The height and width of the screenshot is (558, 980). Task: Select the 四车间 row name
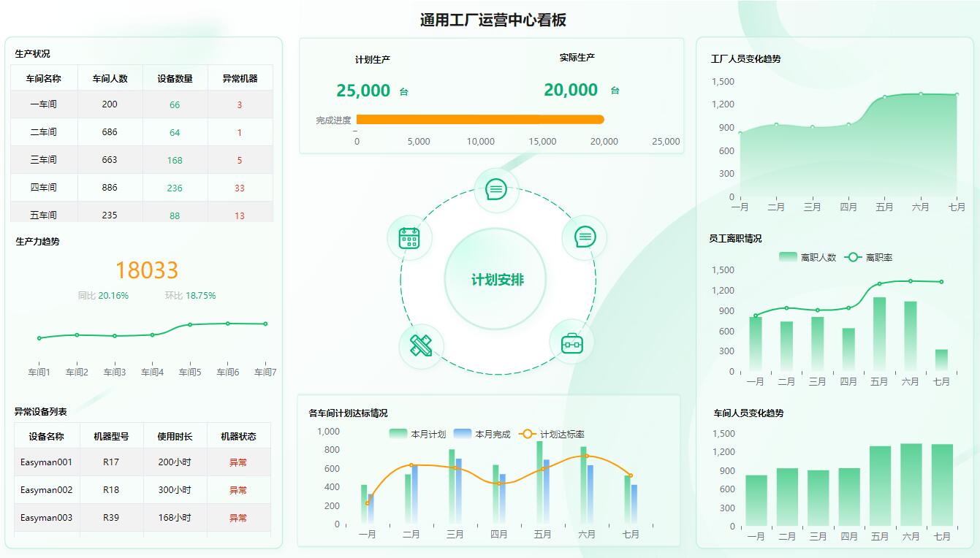43,188
